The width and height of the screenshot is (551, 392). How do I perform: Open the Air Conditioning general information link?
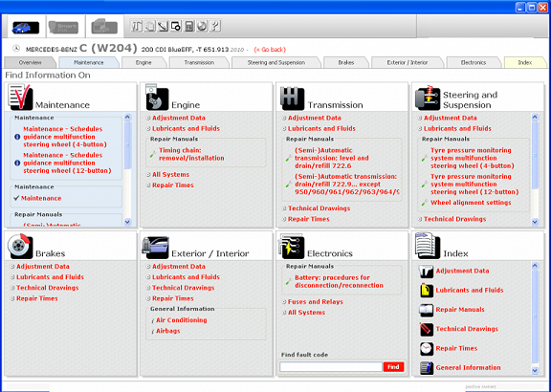(x=182, y=320)
